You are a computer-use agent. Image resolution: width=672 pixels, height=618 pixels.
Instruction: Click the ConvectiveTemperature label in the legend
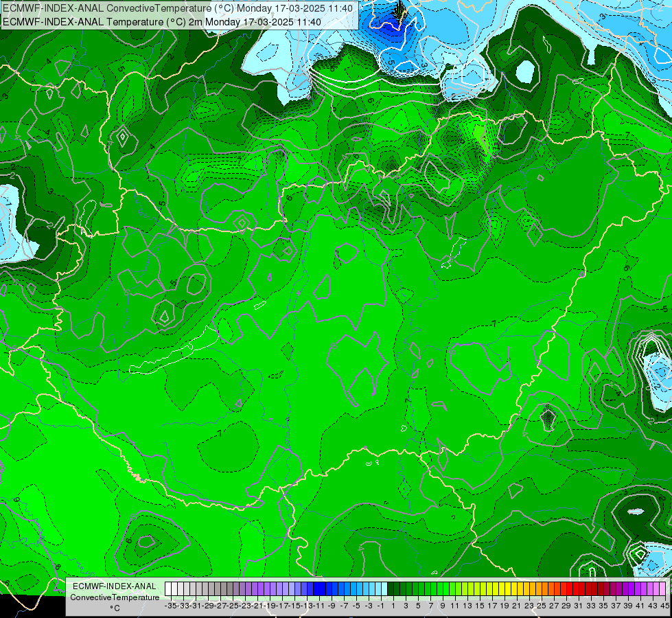[115, 597]
